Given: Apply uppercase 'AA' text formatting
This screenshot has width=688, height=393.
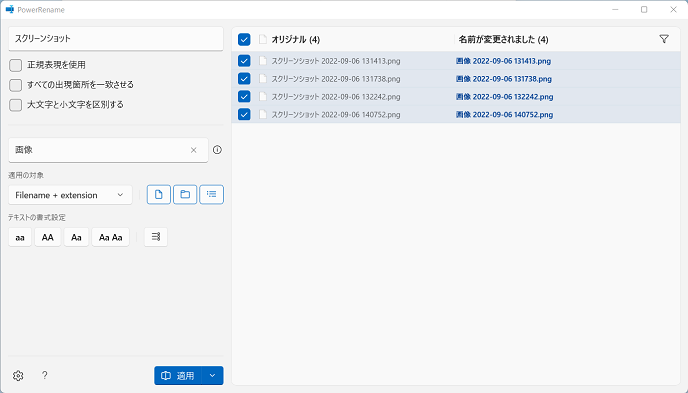Looking at the screenshot, I should point(47,237).
